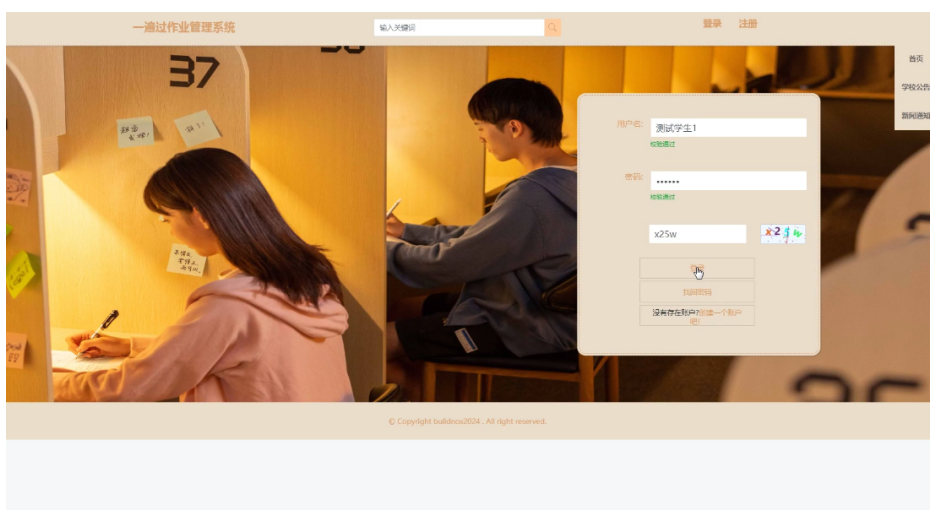Screen dimensions: 932x513
Task: Click the captcha field containing x25w
Action: [x=697, y=234]
